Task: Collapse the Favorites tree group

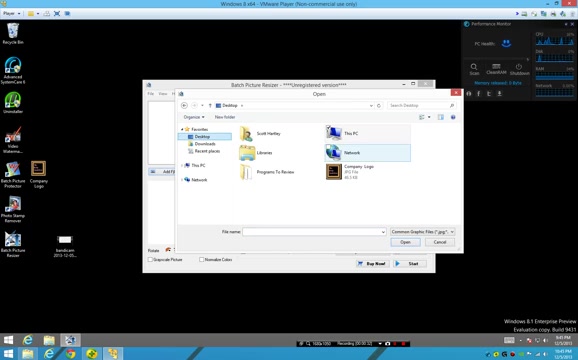Action: click(x=182, y=129)
